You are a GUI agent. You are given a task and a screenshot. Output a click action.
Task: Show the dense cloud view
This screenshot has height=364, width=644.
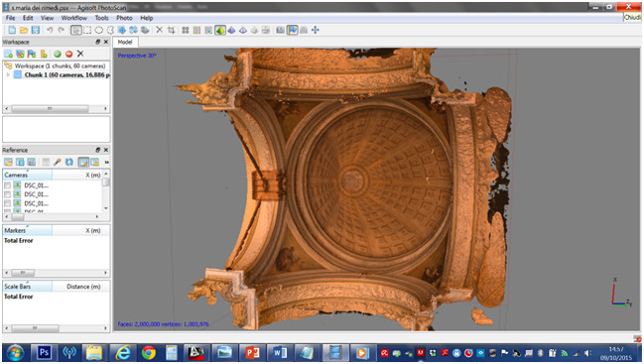pyautogui.click(x=197, y=30)
